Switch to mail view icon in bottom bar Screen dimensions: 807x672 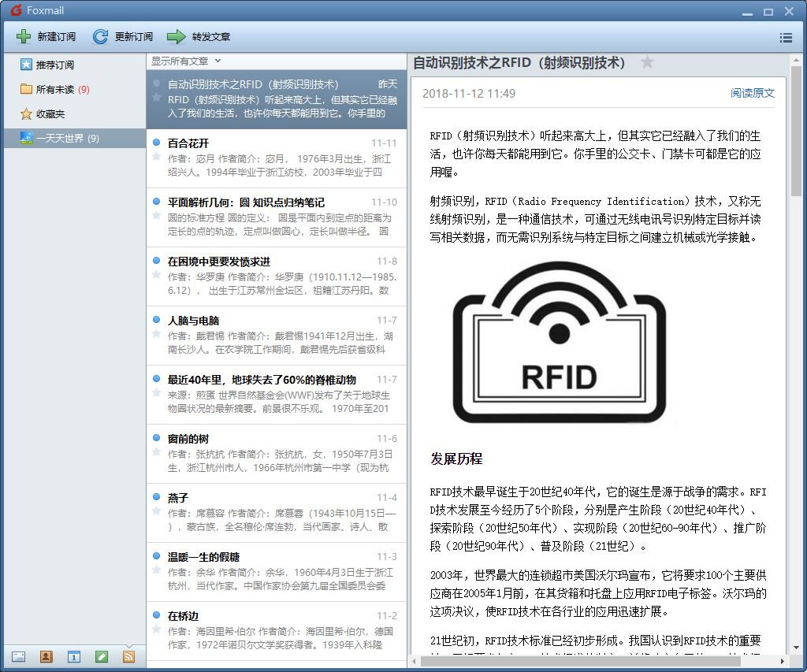(x=19, y=656)
